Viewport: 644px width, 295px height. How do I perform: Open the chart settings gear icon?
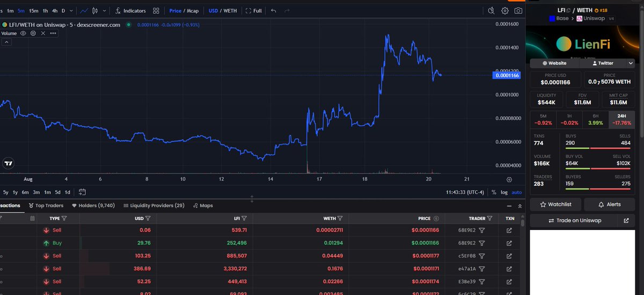coord(505,11)
